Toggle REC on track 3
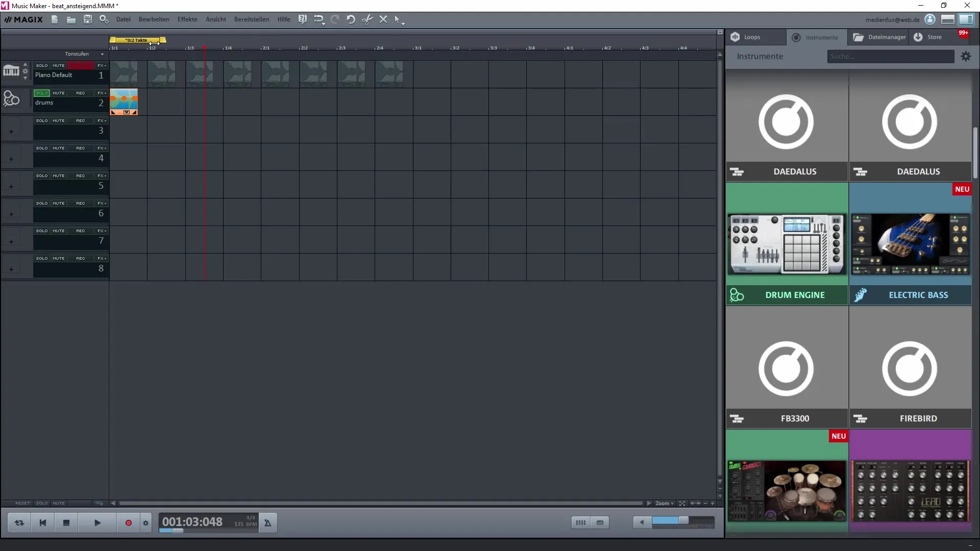The image size is (980, 551). pyautogui.click(x=80, y=121)
